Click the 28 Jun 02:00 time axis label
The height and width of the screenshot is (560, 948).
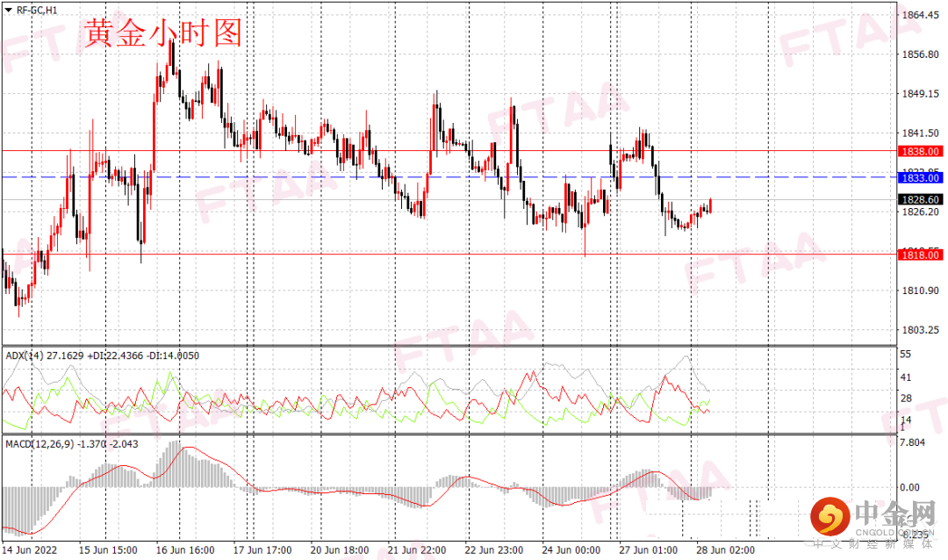click(726, 550)
